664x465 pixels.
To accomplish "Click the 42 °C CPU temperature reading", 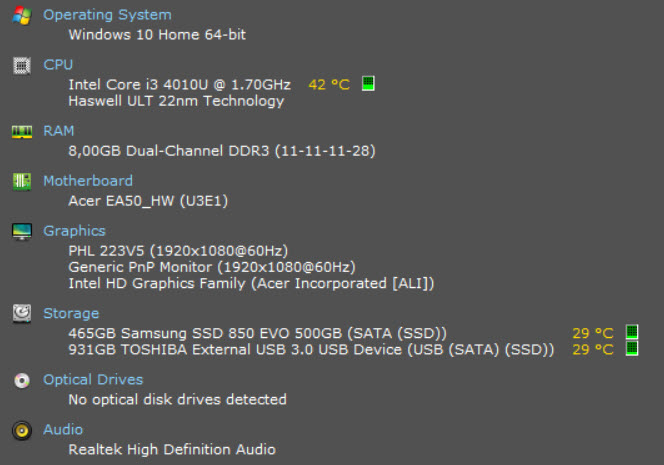I will pos(329,85).
